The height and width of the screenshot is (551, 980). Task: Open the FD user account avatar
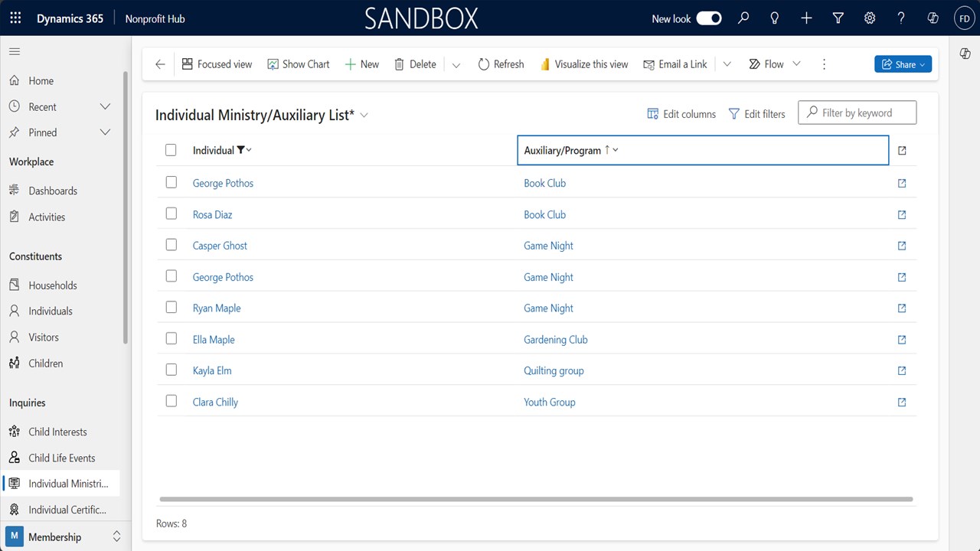pos(964,18)
